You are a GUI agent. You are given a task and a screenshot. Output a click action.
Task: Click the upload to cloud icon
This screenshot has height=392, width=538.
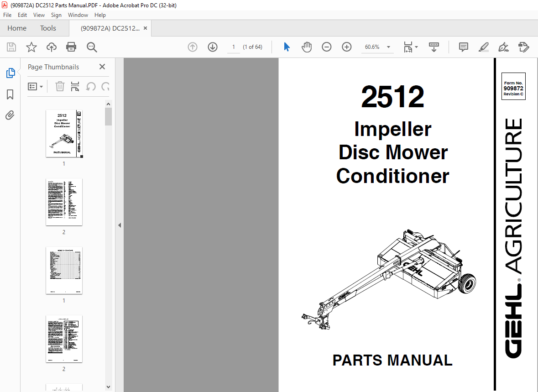[x=52, y=47]
